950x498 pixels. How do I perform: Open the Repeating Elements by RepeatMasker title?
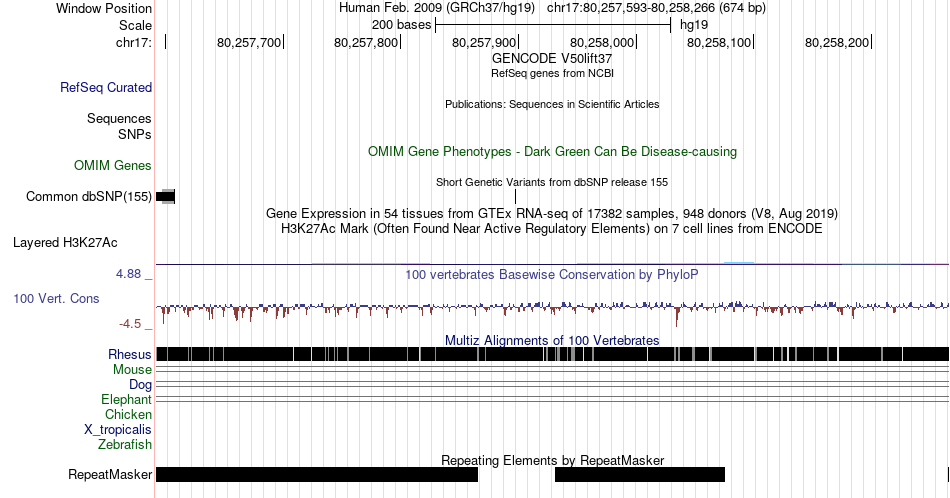(x=552, y=460)
